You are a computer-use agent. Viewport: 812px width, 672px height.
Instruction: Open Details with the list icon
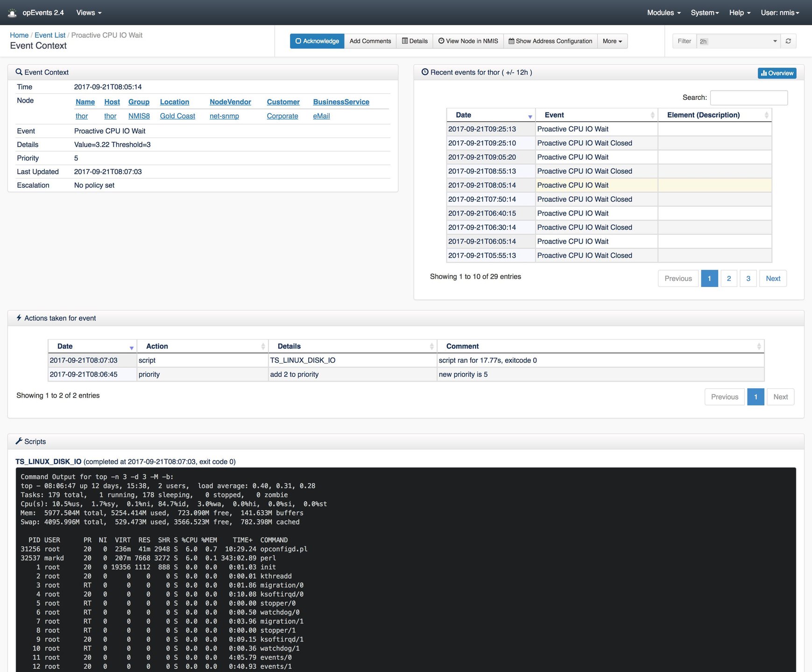415,41
